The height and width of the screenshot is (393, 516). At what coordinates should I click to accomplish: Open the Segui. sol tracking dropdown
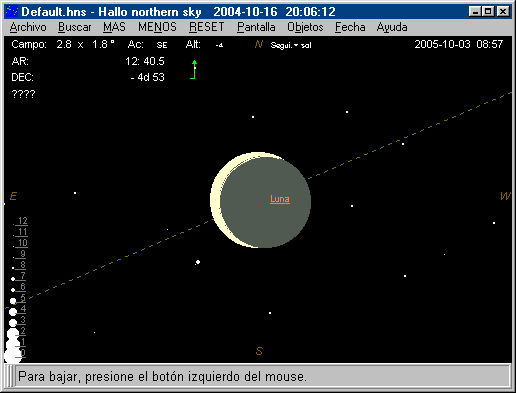coord(291,45)
